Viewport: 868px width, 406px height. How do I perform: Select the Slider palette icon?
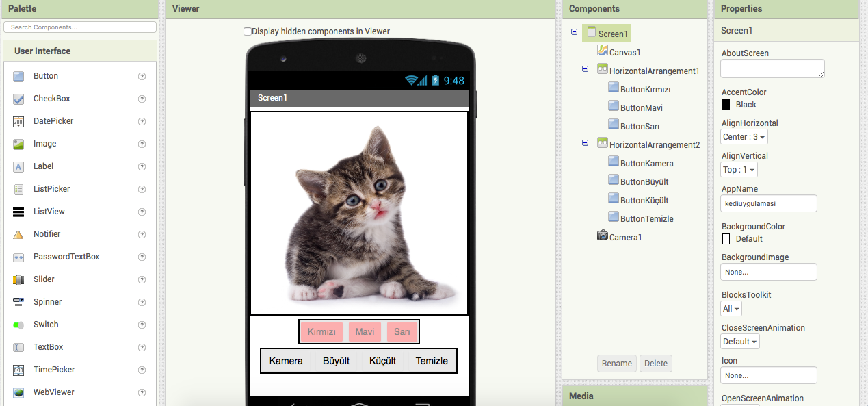pyautogui.click(x=18, y=280)
